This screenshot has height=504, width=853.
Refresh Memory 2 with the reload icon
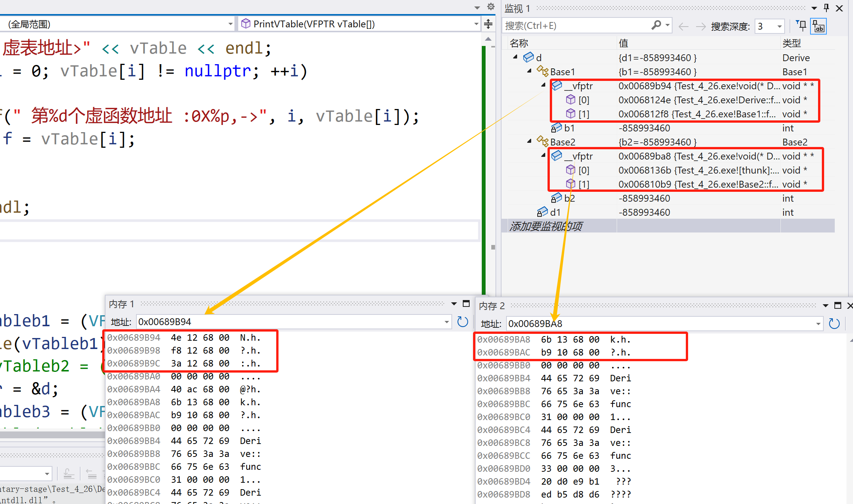tap(834, 324)
